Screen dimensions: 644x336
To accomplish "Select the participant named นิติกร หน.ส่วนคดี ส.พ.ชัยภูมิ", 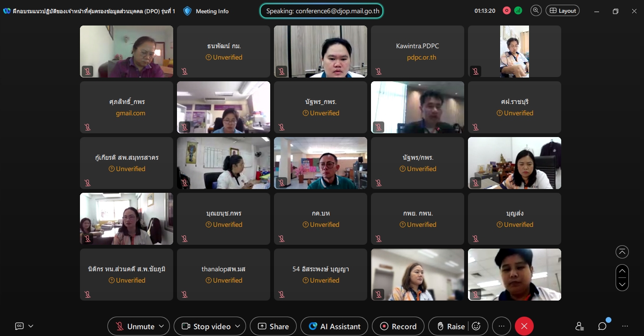I will coord(127,269).
